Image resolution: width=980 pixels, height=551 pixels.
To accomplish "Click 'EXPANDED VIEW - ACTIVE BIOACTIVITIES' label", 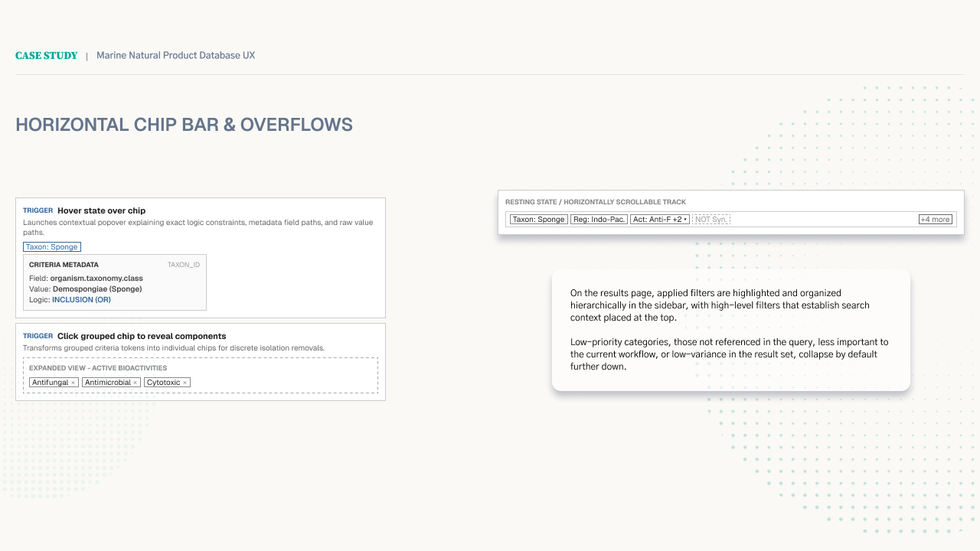I will [98, 368].
